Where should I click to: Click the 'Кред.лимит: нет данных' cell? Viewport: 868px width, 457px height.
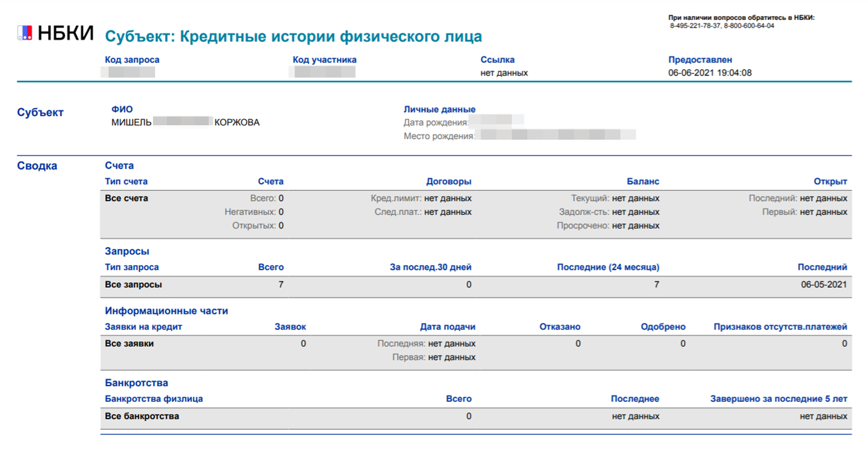tap(421, 198)
